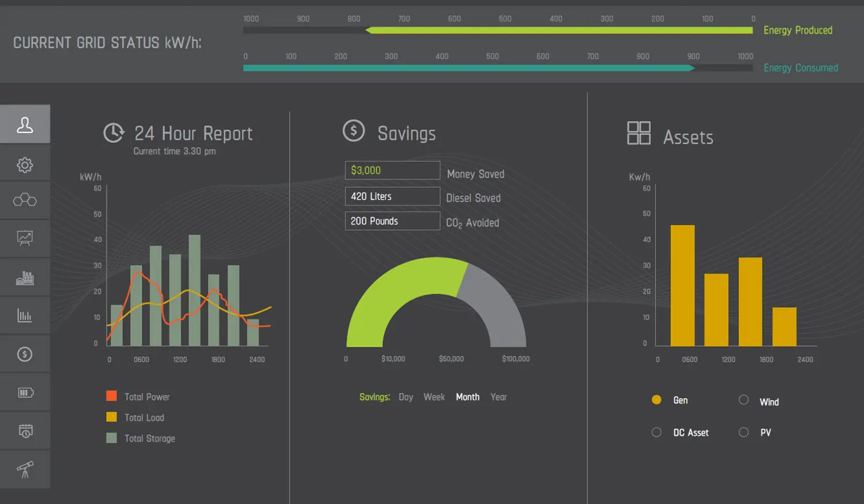
Task: Switch savings view to Week
Action: (x=434, y=397)
